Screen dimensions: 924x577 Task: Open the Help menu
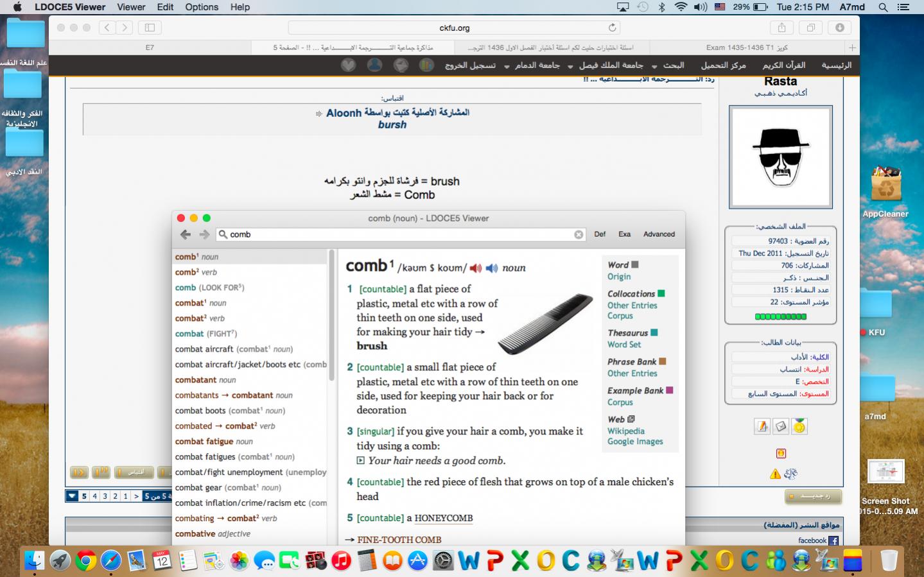click(240, 7)
